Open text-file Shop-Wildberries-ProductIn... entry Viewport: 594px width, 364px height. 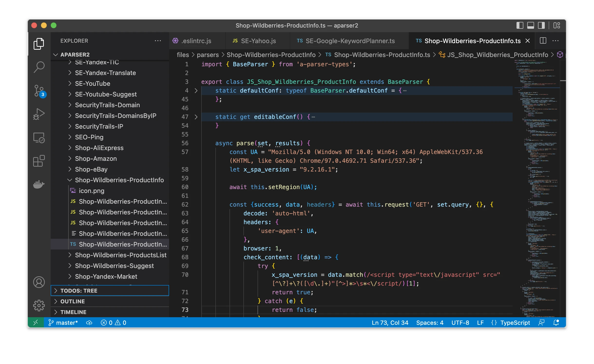pyautogui.click(x=110, y=234)
